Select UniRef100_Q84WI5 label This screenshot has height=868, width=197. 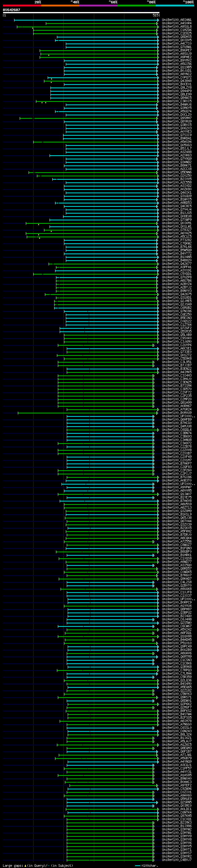[x=176, y=98]
